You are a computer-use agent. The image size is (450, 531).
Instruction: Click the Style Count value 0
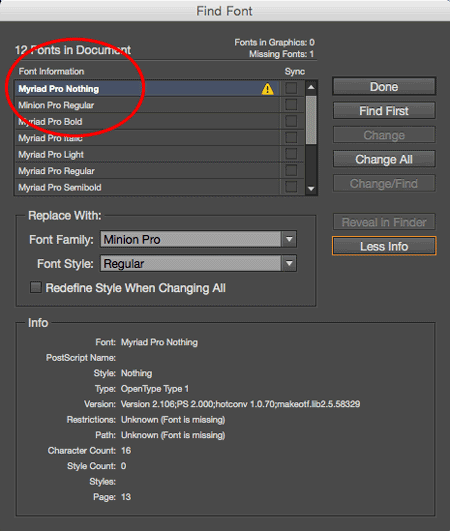click(124, 466)
